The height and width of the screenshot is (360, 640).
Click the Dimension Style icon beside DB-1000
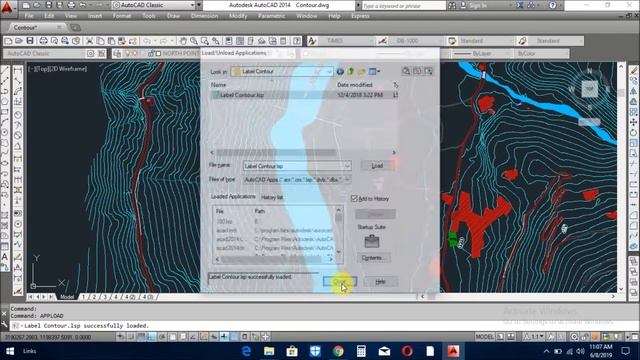tap(382, 41)
